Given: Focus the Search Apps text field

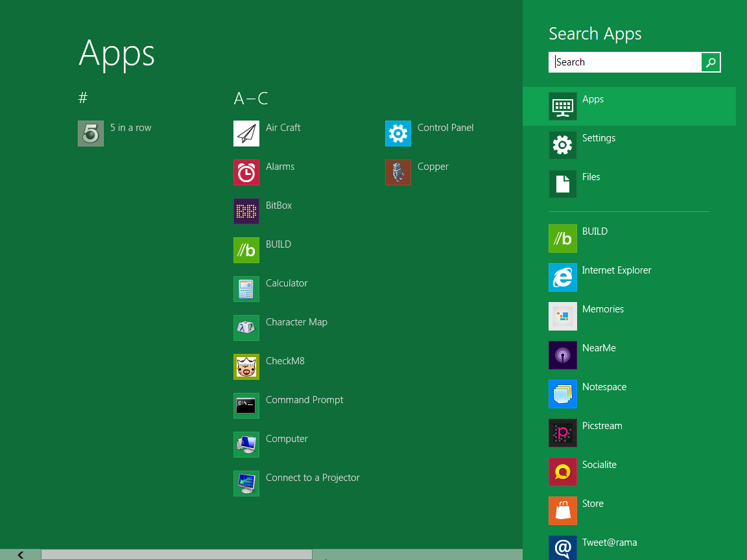Looking at the screenshot, I should [x=625, y=62].
